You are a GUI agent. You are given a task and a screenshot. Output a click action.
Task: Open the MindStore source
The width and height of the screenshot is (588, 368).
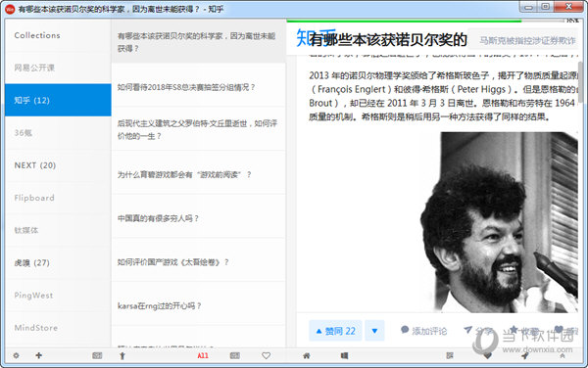58,328
